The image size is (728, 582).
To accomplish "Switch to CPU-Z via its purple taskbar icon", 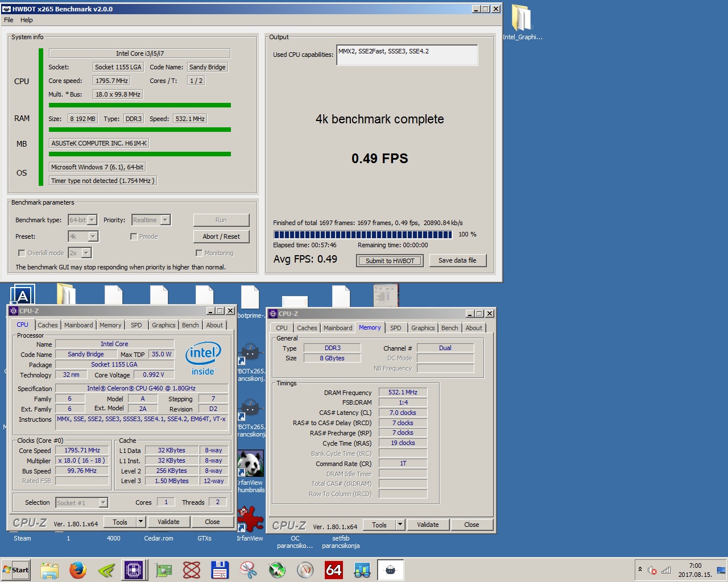I will point(134,570).
